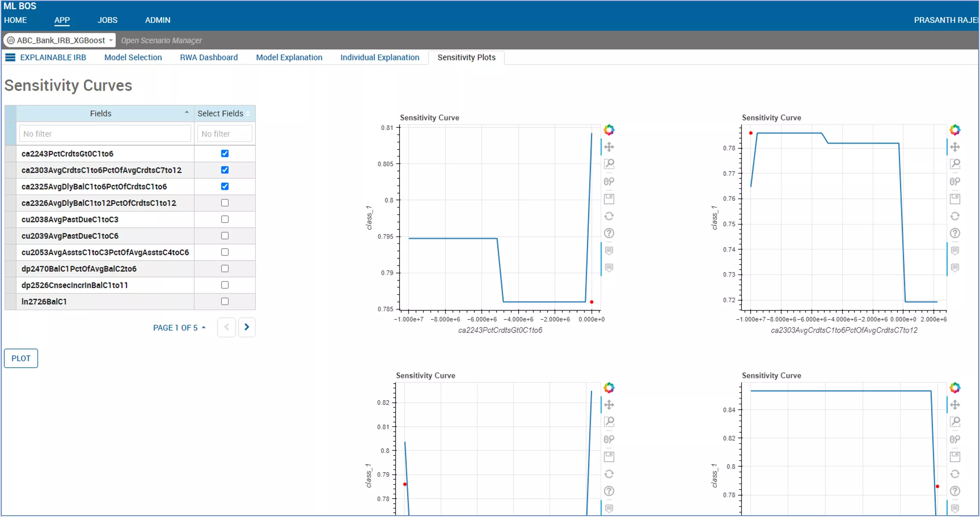This screenshot has width=980, height=517.
Task: Save the ca2243 sensitivity plot as image
Action: 609,198
